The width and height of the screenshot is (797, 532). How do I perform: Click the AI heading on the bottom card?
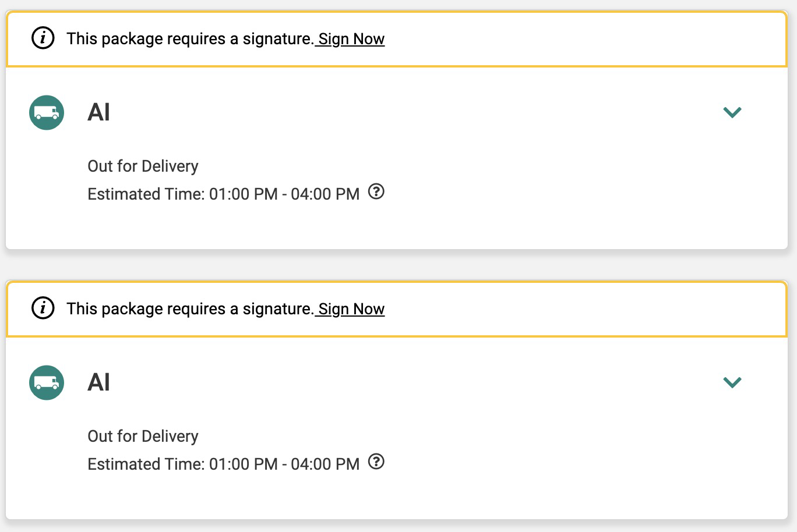click(x=98, y=382)
